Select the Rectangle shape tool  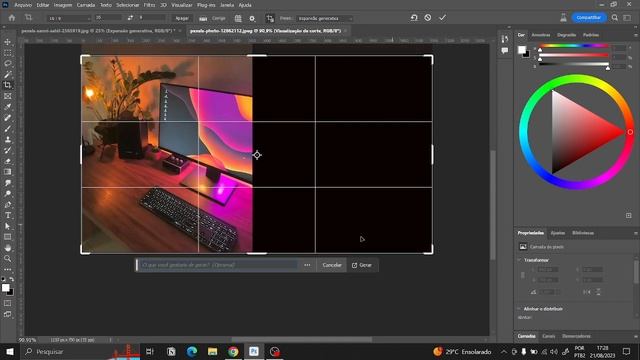8,237
